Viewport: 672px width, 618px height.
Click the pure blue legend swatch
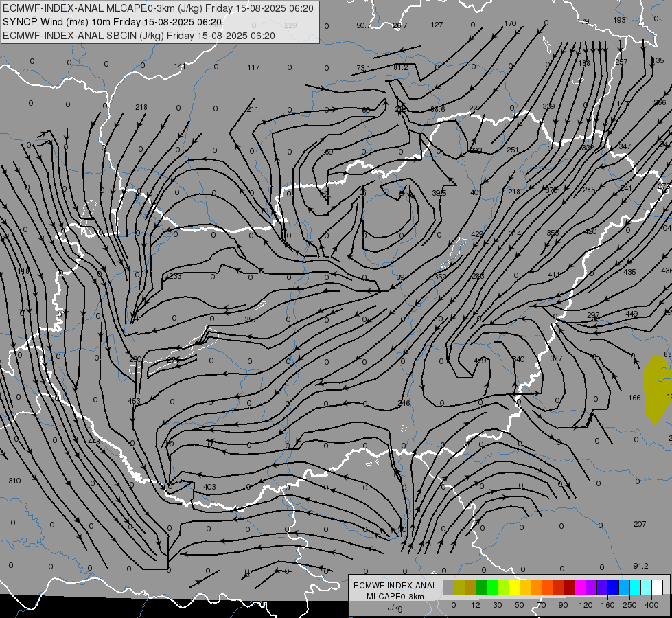613,588
